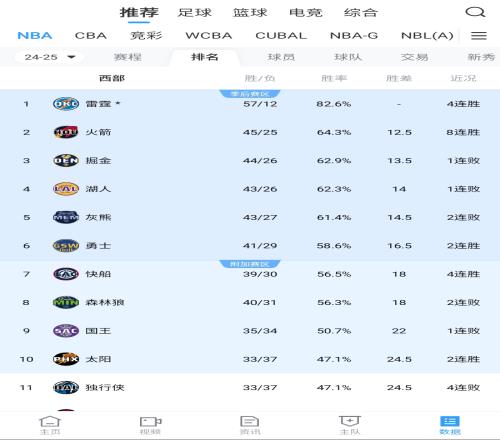The width and height of the screenshot is (500, 440).
Task: Switch to the 足球 category tab
Action: click(194, 13)
